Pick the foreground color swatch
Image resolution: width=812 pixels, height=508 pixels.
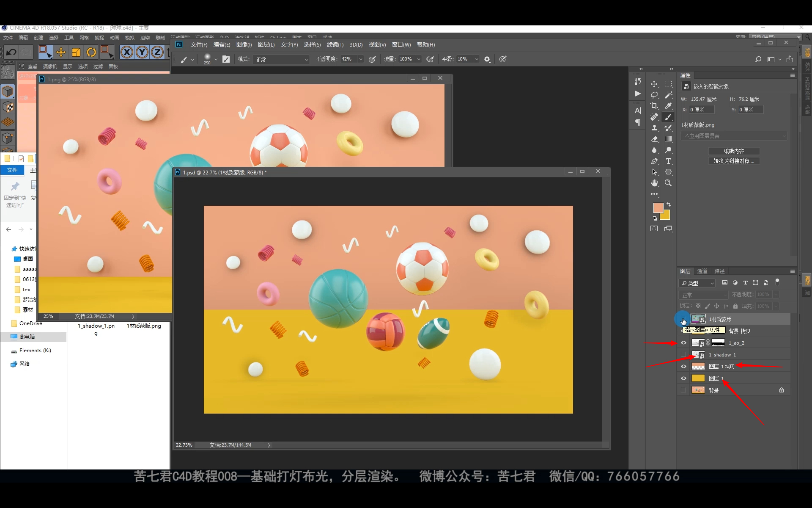click(x=658, y=207)
